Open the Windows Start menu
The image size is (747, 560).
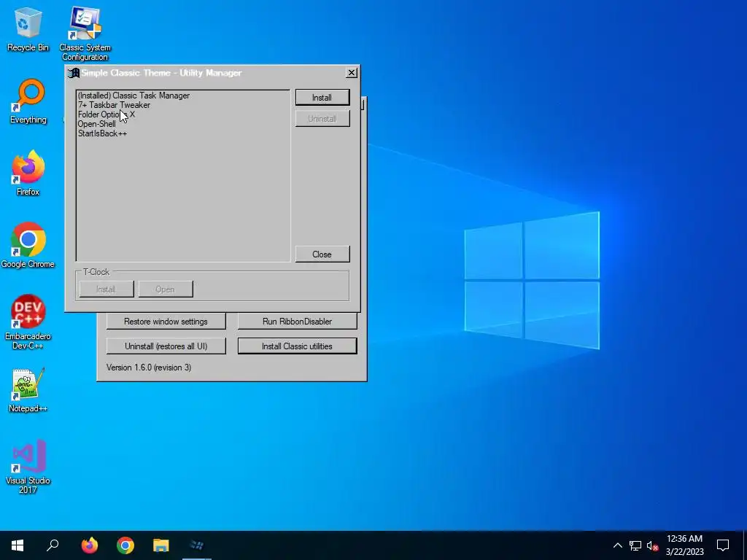click(18, 545)
